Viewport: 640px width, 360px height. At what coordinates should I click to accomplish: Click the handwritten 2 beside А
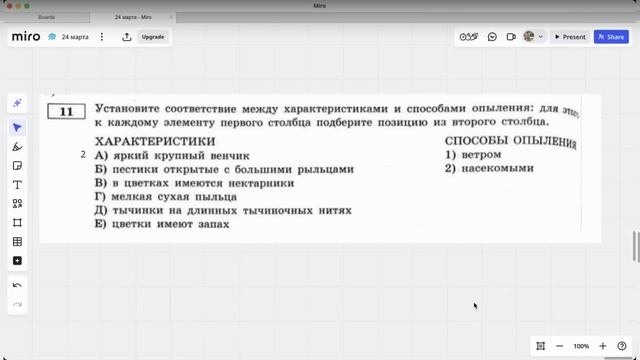[83, 154]
